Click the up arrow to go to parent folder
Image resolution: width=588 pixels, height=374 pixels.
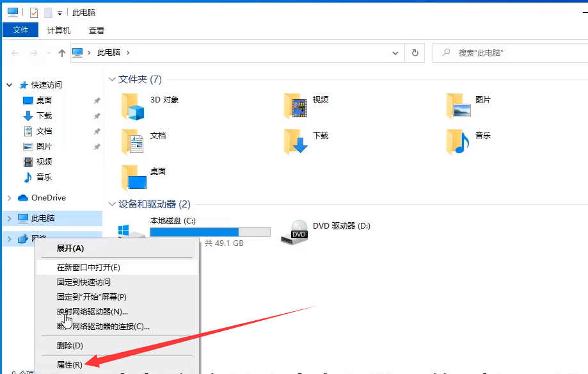[61, 53]
